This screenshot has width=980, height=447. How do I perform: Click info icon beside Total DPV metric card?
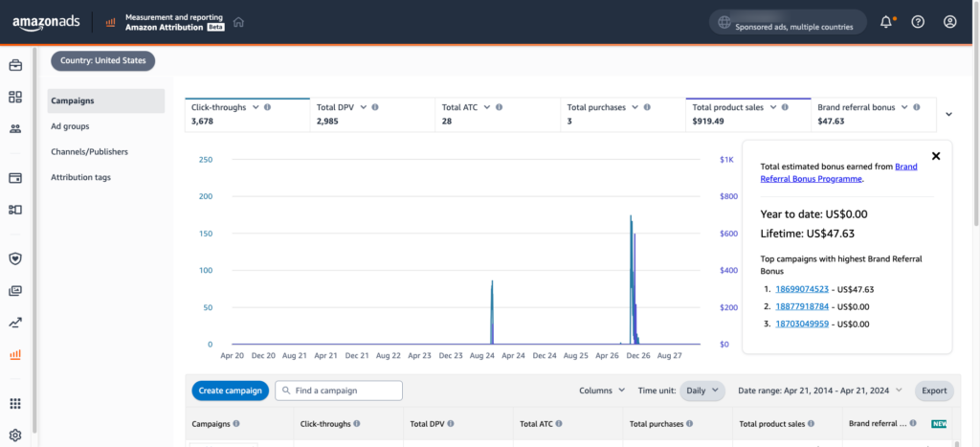(x=375, y=107)
